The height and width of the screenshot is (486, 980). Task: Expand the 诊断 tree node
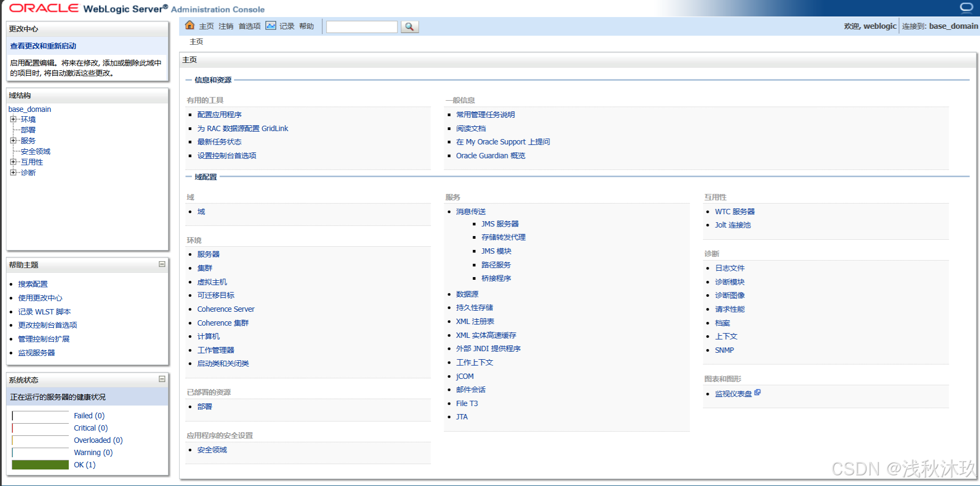14,172
